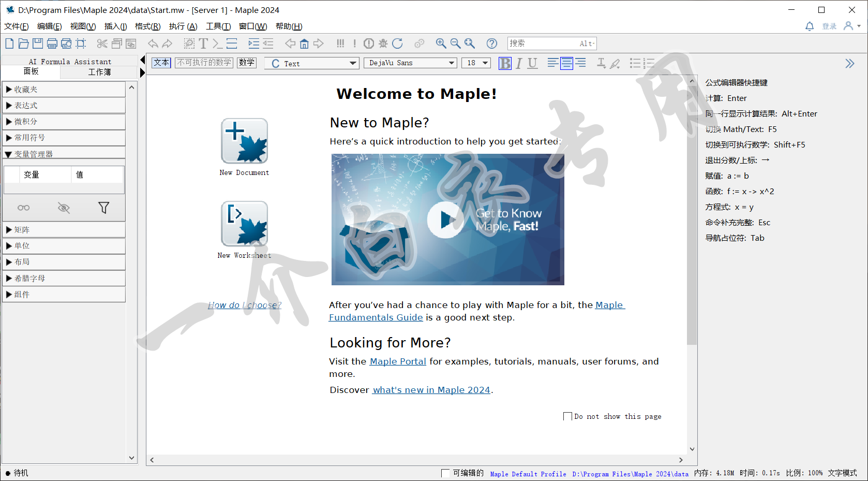Open the filter icon in variable manager
Viewport: 868px width, 481px height.
click(103, 208)
